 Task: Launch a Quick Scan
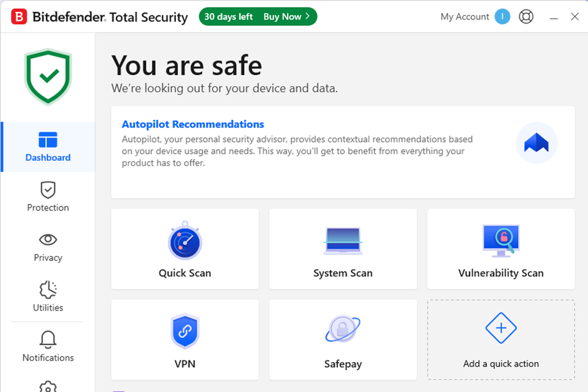(185, 249)
